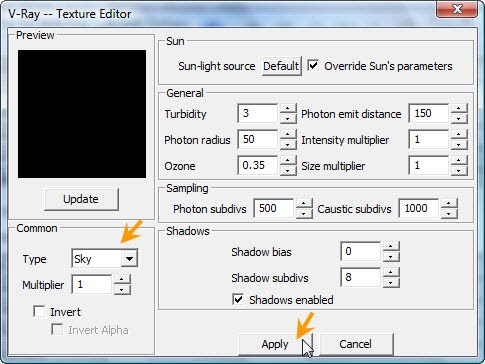This screenshot has height=364, width=485.
Task: Click the Caustic subdivs field
Action: click(x=418, y=208)
